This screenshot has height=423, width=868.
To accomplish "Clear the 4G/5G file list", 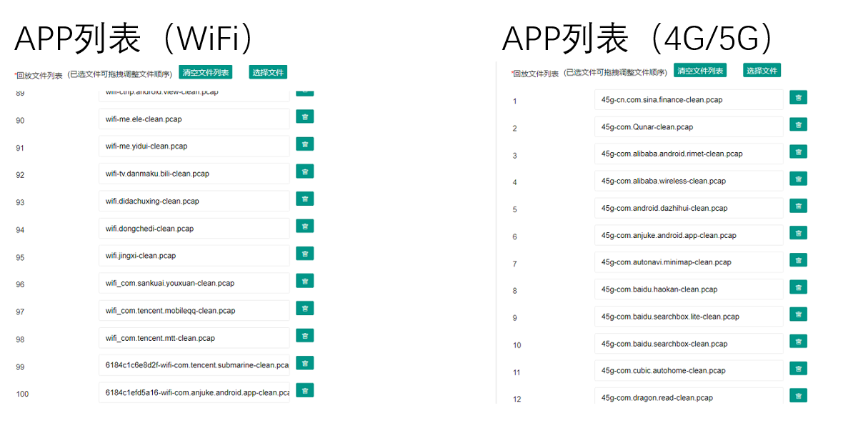I will coord(700,71).
